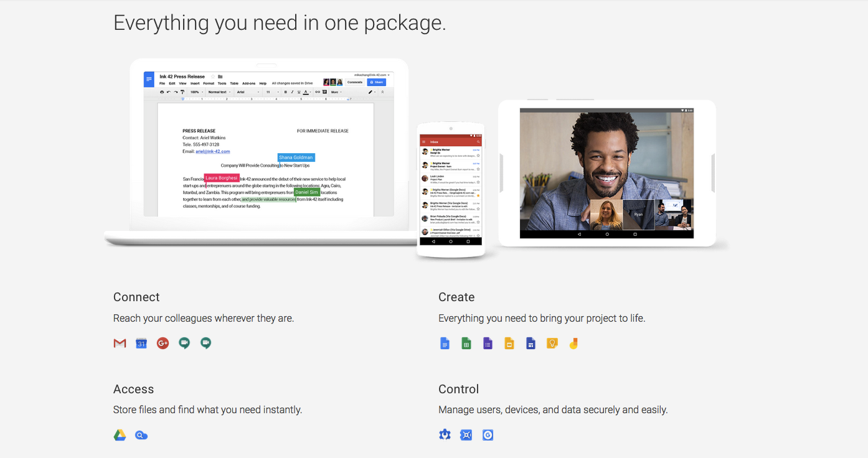Collapse the Docs menus with double chevron

click(x=382, y=92)
